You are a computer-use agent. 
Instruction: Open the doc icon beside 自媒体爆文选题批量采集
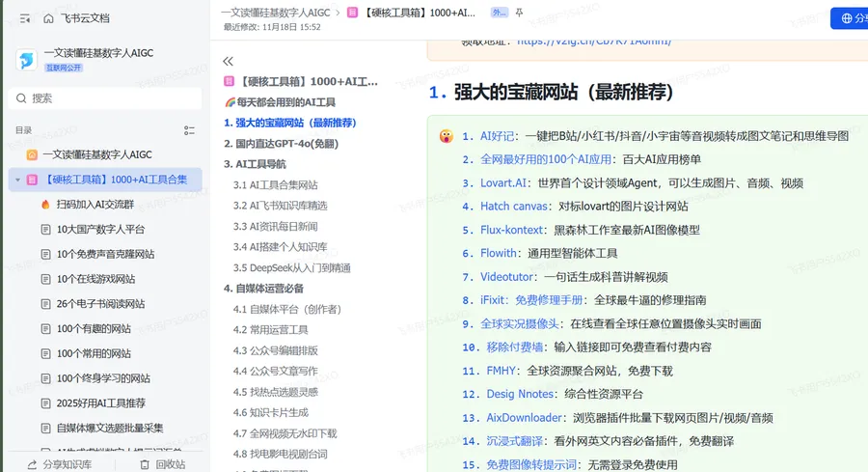click(46, 429)
